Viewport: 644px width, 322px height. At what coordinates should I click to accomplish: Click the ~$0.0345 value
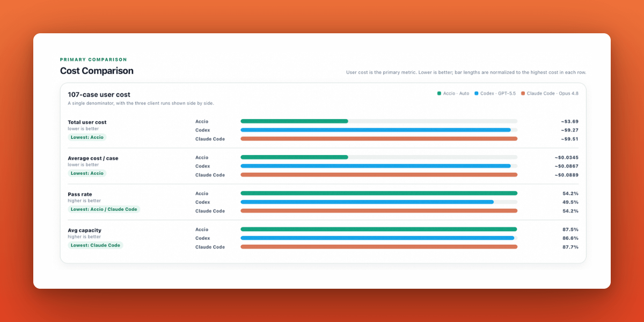point(567,157)
